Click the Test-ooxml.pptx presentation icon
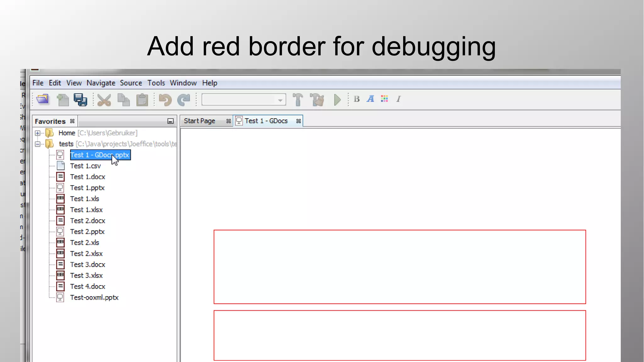The width and height of the screenshot is (644, 362). 60,297
